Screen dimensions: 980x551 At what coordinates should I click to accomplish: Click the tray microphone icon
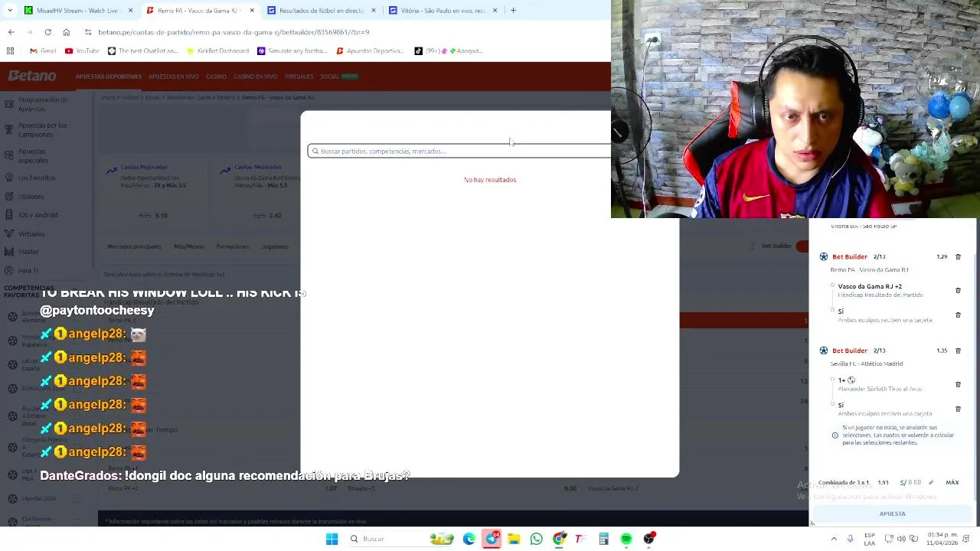850,539
